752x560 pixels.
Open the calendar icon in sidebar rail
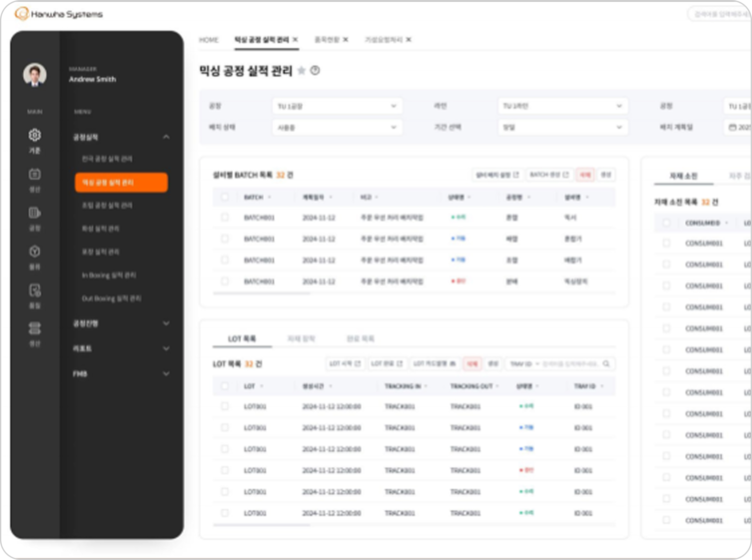point(35,174)
